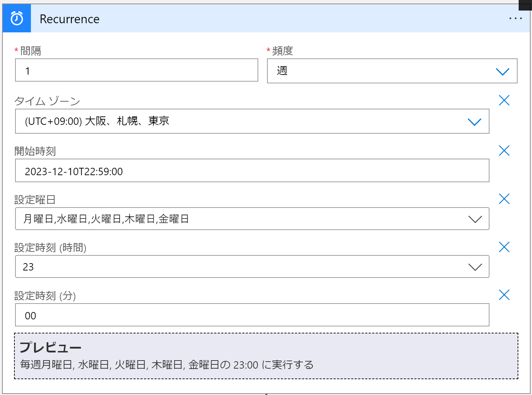Select the preview sentence 毎週月曜日... に実行する
The image size is (532, 395).
click(167, 365)
